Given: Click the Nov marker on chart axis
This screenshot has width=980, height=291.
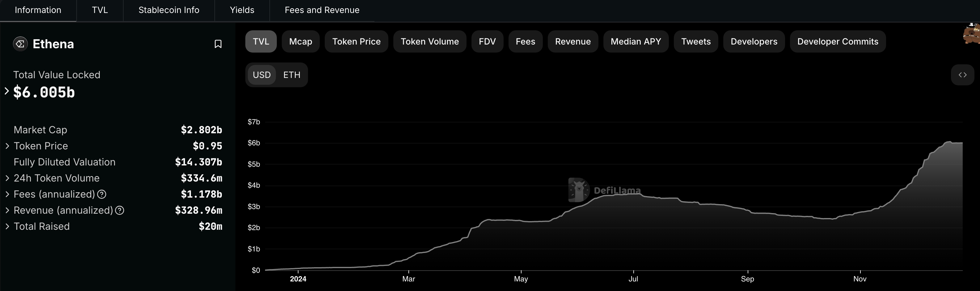Looking at the screenshot, I should point(860,279).
